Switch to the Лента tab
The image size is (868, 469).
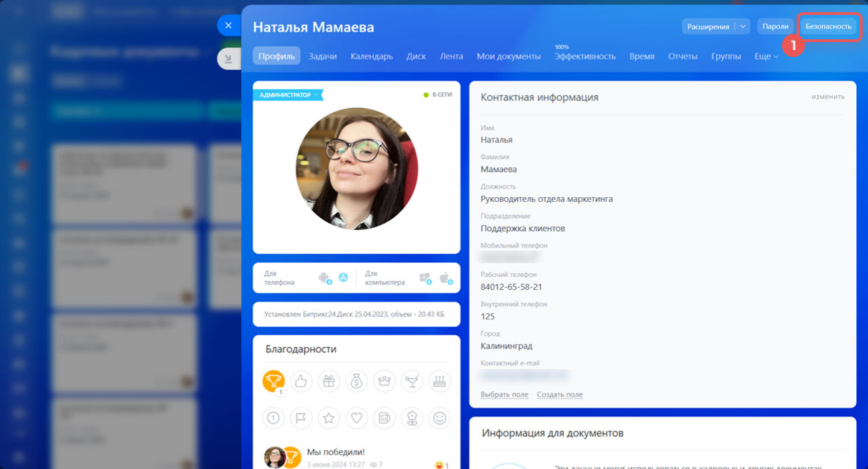pyautogui.click(x=452, y=56)
